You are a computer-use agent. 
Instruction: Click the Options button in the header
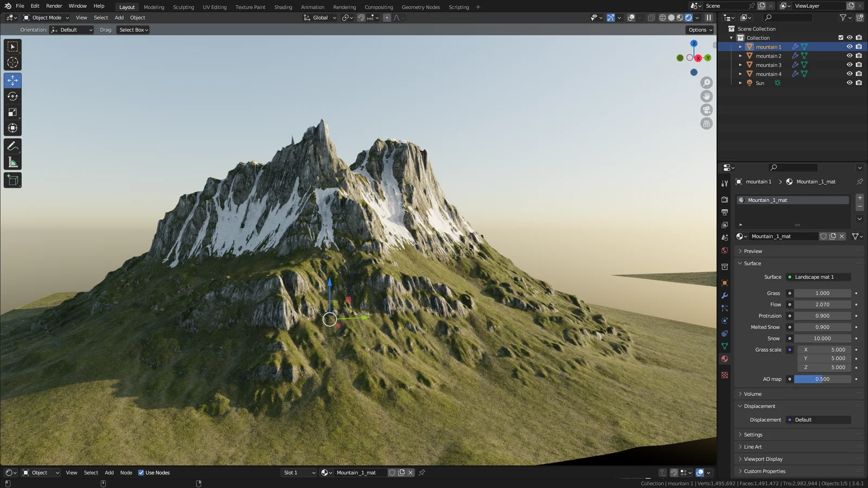coord(699,30)
